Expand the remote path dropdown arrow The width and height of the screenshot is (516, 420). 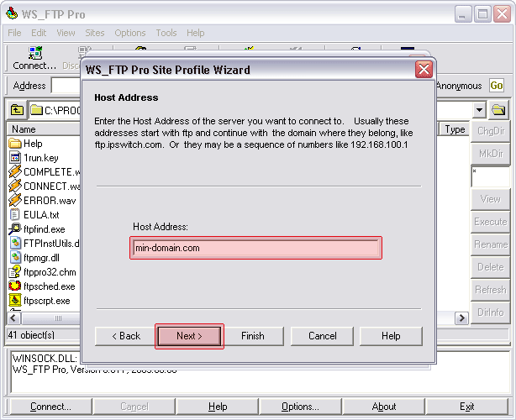(x=479, y=109)
